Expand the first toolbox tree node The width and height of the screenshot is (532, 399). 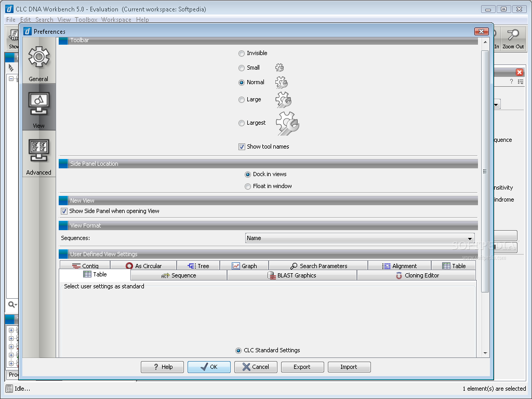pyautogui.click(x=11, y=330)
